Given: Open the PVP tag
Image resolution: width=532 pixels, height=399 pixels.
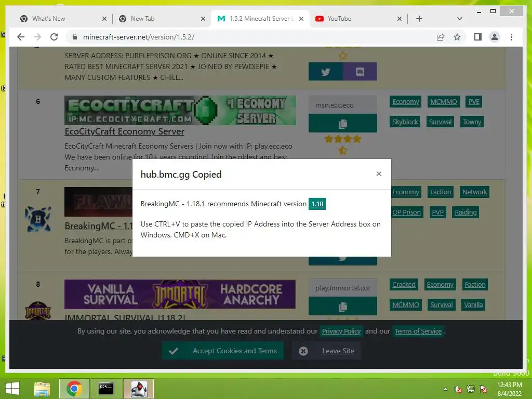Looking at the screenshot, I should tap(437, 212).
